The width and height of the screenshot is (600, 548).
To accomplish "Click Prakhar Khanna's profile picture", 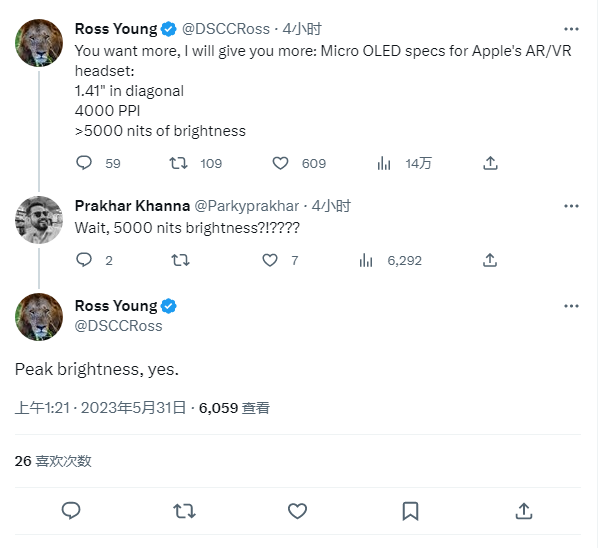I will coord(39,219).
